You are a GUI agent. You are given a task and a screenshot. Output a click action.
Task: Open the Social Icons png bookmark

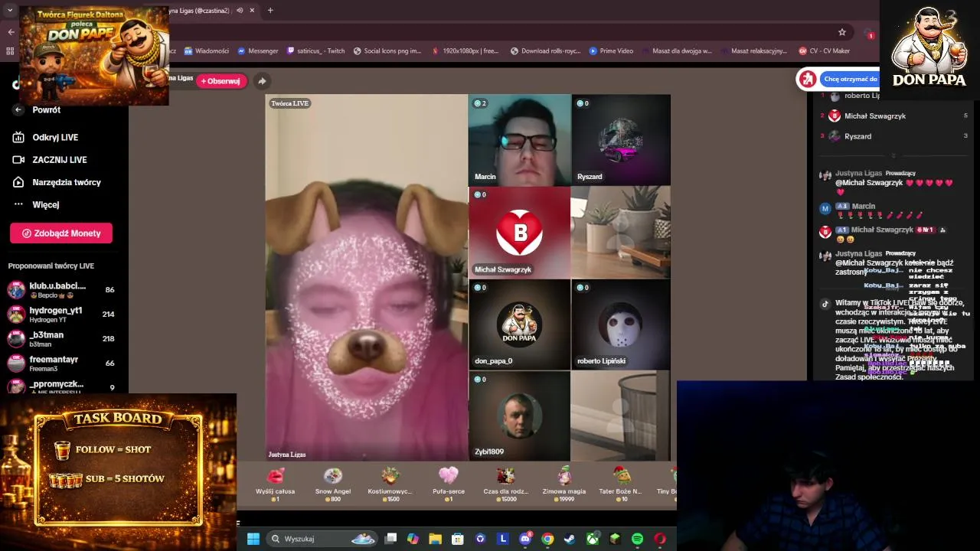coord(387,51)
